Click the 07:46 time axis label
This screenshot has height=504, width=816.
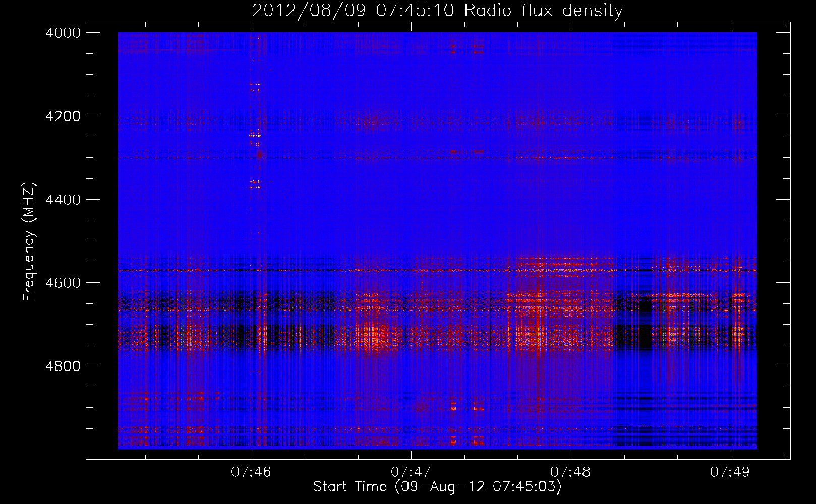tap(251, 472)
